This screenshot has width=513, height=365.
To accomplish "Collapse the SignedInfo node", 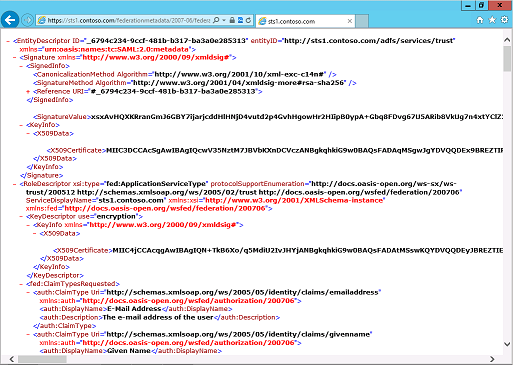I will [21, 66].
